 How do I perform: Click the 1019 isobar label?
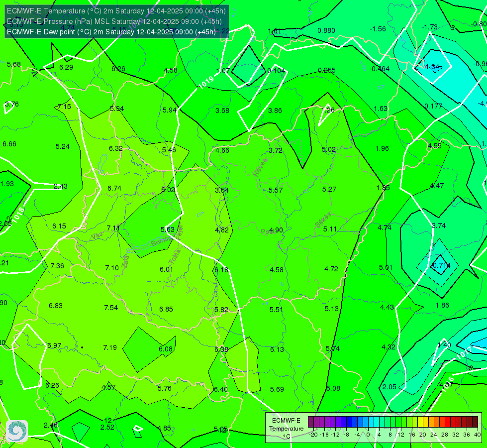206,82
